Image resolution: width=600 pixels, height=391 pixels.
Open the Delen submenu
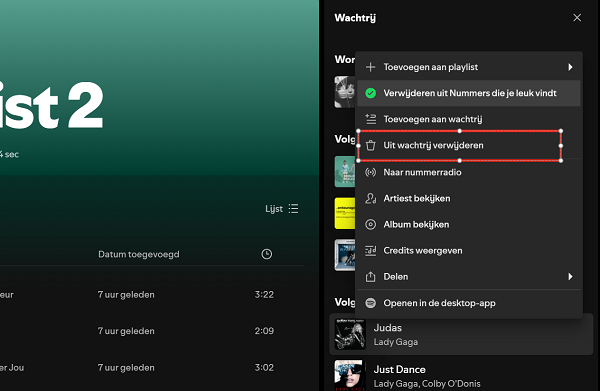tap(469, 277)
